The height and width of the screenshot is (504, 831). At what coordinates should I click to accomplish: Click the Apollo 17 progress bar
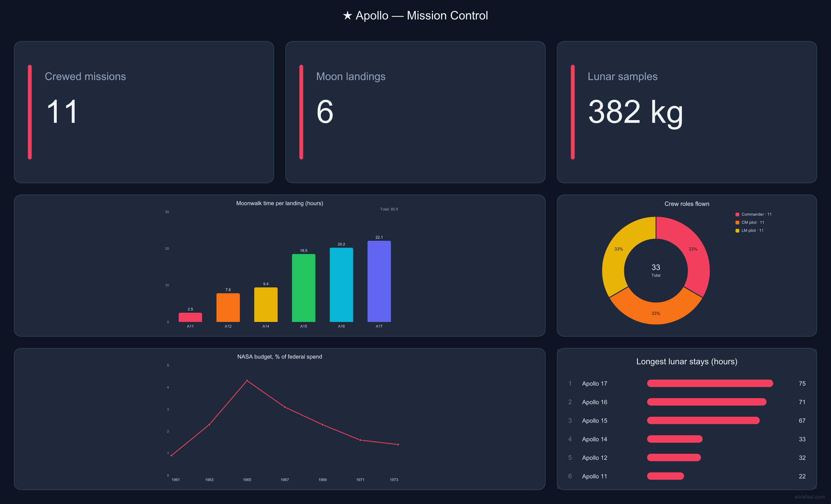710,383
